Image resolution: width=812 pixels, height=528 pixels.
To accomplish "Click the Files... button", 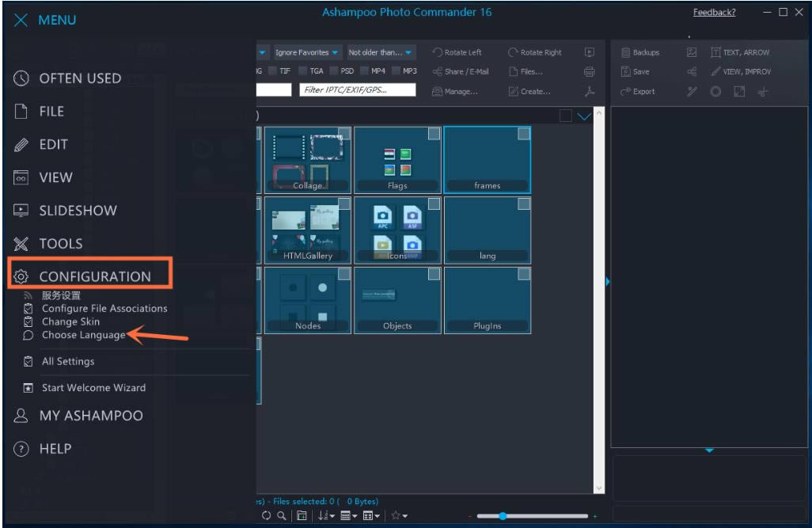I will tap(526, 71).
